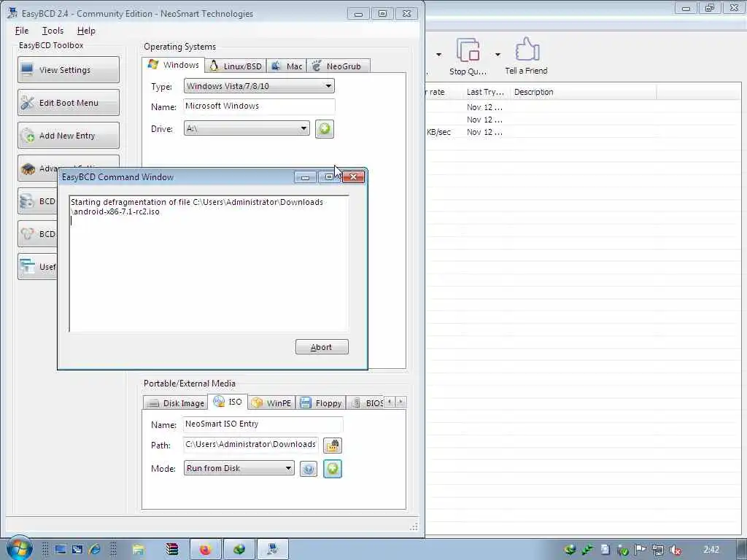Open the dropdown arrow left of Stop Queue
The height and width of the screenshot is (560, 747).
(438, 55)
